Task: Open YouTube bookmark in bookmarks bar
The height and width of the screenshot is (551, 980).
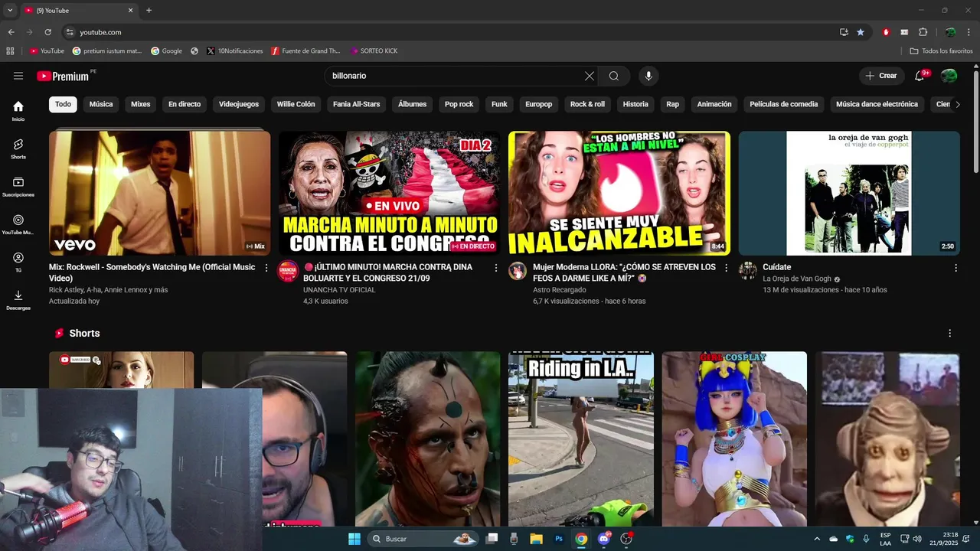Action: click(47, 51)
